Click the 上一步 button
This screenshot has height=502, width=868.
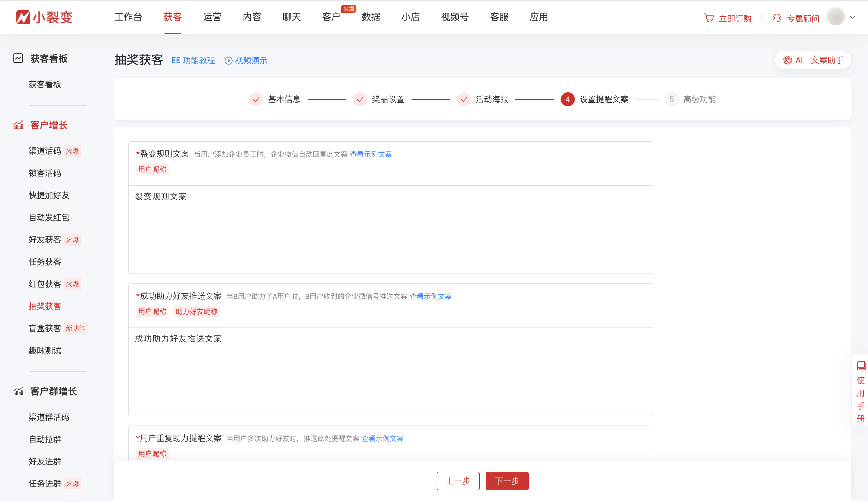[458, 481]
